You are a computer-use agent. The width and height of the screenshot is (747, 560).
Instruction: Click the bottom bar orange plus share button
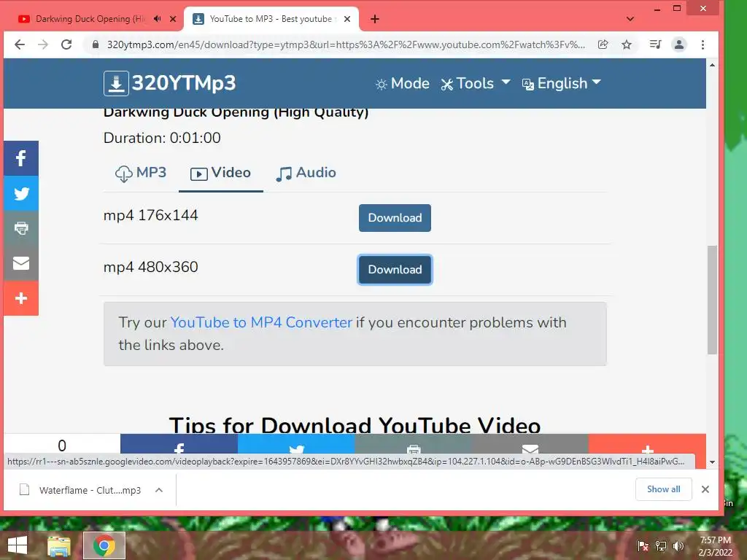tap(648, 444)
